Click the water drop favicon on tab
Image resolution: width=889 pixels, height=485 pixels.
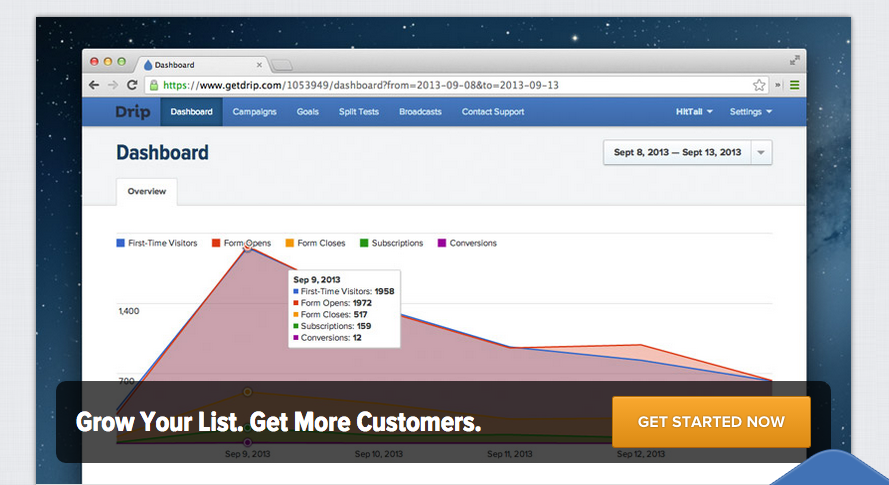point(148,65)
